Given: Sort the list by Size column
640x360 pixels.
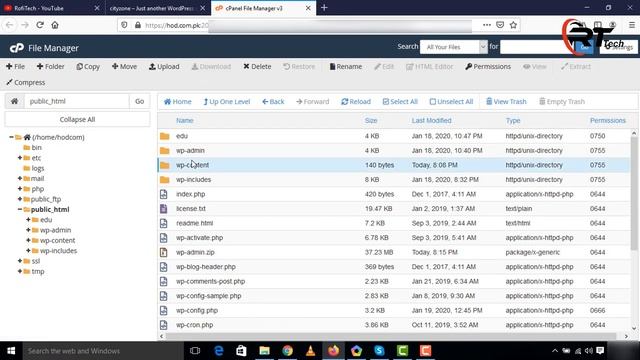Looking at the screenshot, I should click(x=371, y=120).
